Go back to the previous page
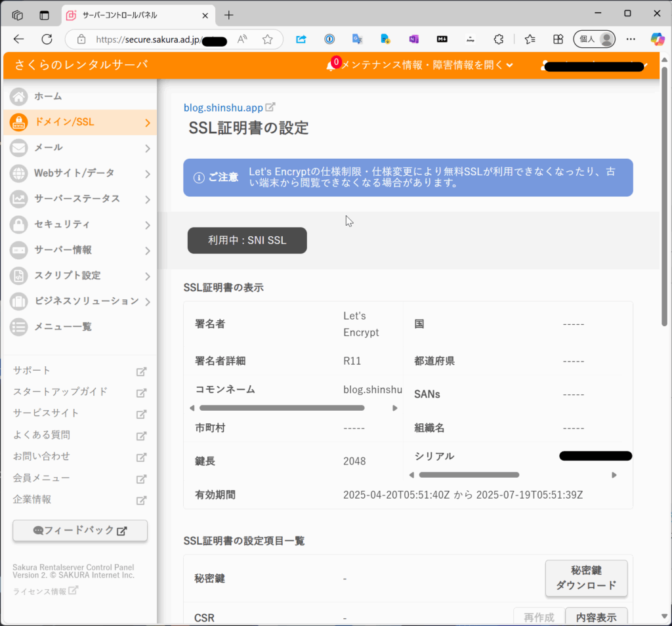 tap(18, 39)
